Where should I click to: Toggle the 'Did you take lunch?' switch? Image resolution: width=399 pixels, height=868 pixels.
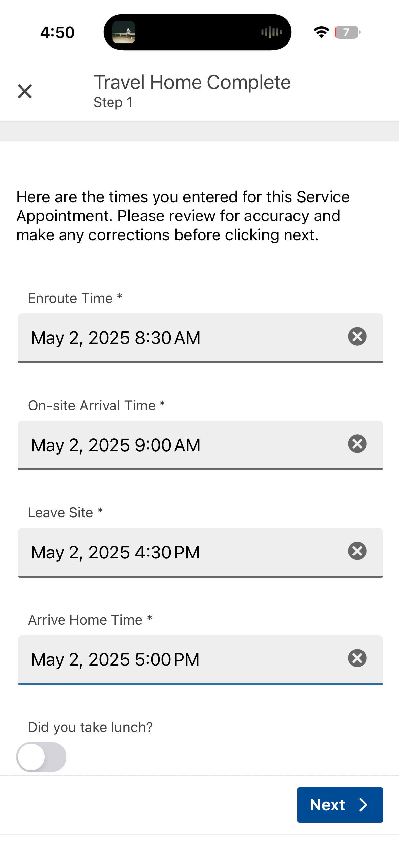pyautogui.click(x=41, y=757)
